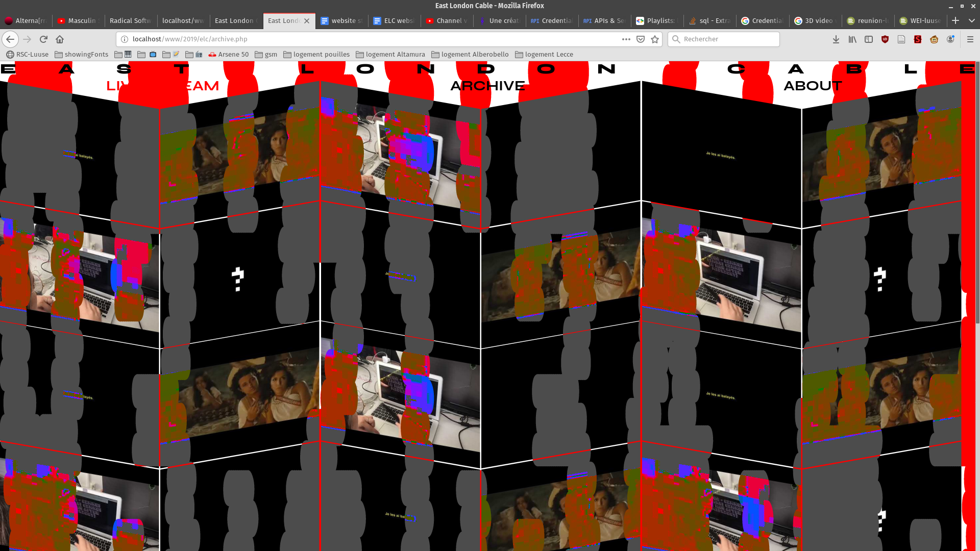Open the downloads panel
This screenshot has height=551, width=980.
[x=836, y=39]
